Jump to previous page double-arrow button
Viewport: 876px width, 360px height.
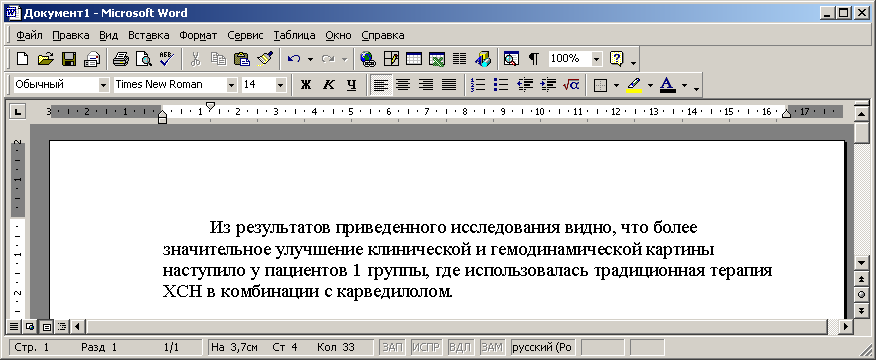(x=861, y=279)
